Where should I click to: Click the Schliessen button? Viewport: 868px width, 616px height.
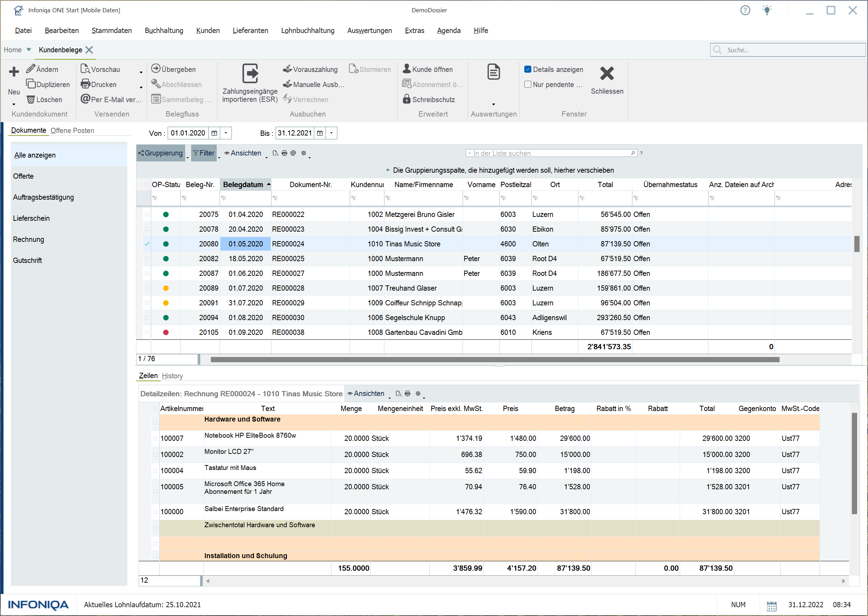coord(606,80)
